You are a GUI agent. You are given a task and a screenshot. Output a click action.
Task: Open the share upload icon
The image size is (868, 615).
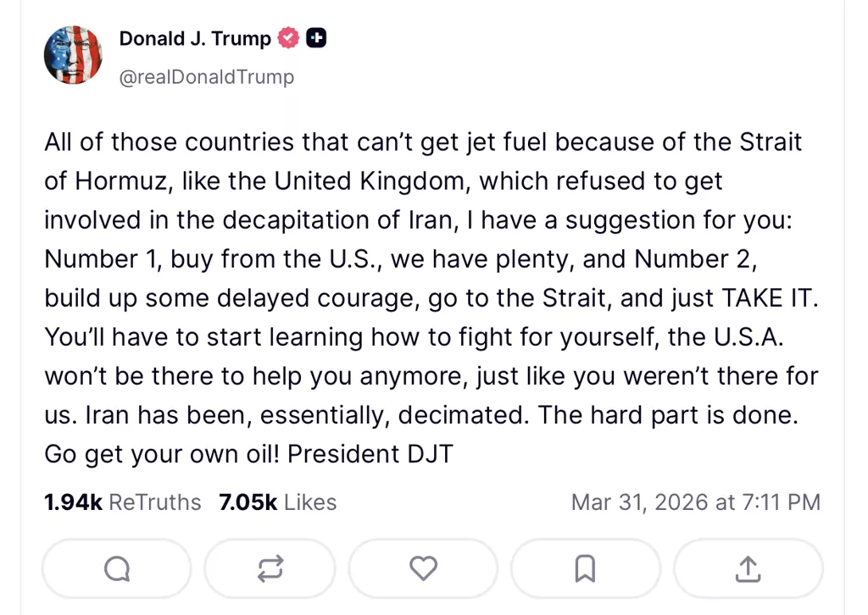748,569
